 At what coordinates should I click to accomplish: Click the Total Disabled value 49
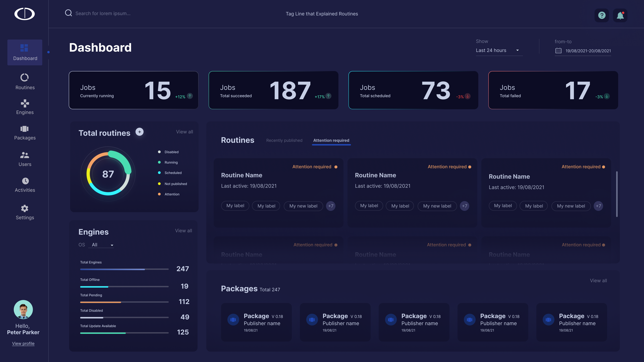(185, 317)
